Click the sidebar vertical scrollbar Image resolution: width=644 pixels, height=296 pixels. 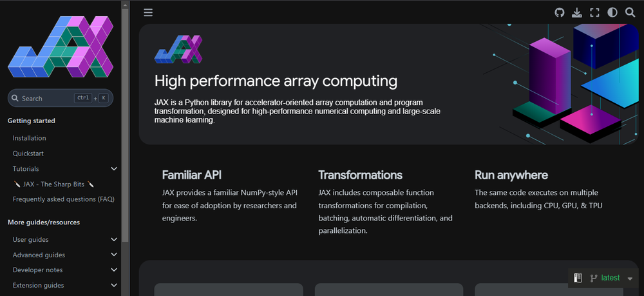[126, 123]
